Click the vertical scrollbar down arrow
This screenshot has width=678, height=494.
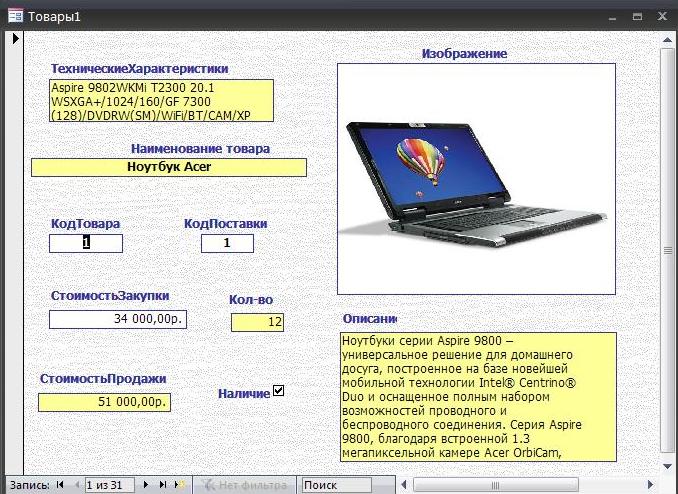coord(668,467)
